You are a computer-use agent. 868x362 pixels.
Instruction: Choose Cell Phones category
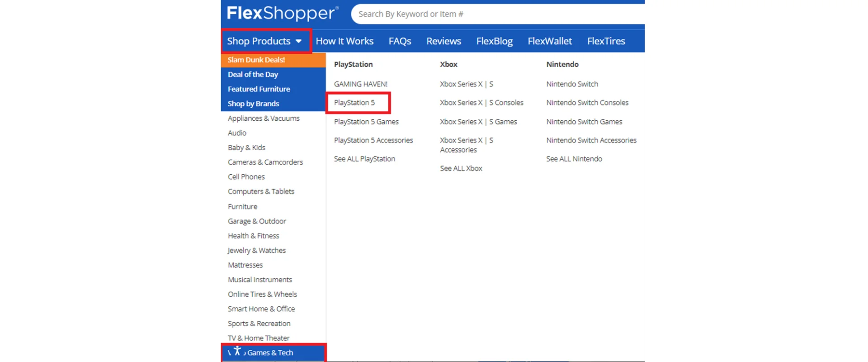pos(246,177)
